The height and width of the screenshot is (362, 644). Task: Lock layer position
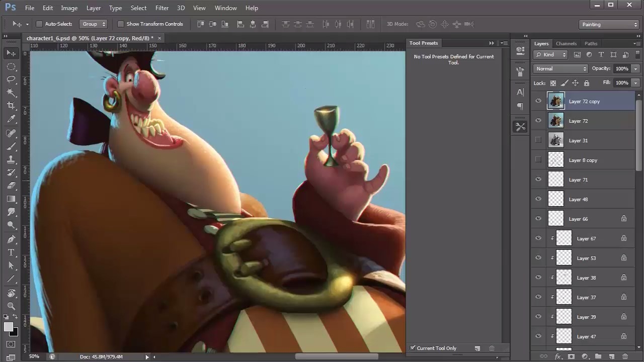point(575,83)
